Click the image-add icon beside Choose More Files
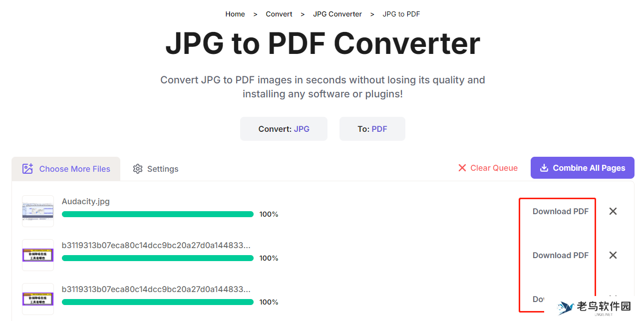This screenshot has width=644, height=321. (28, 169)
